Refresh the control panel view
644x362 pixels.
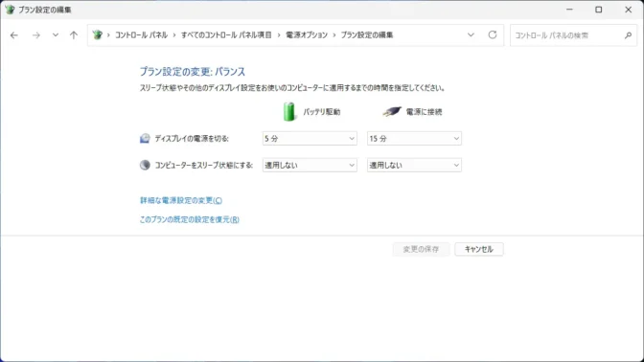493,34
